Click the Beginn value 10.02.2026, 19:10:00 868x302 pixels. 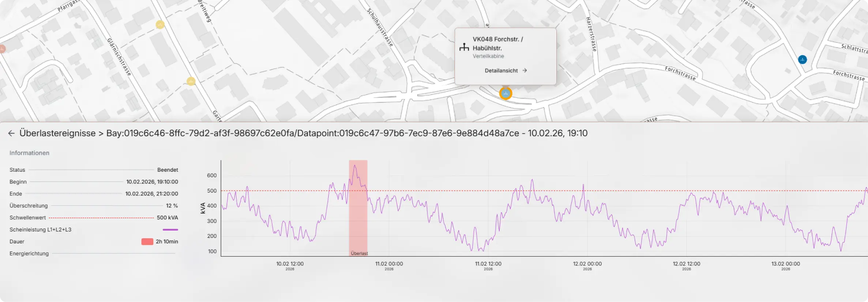tap(152, 182)
